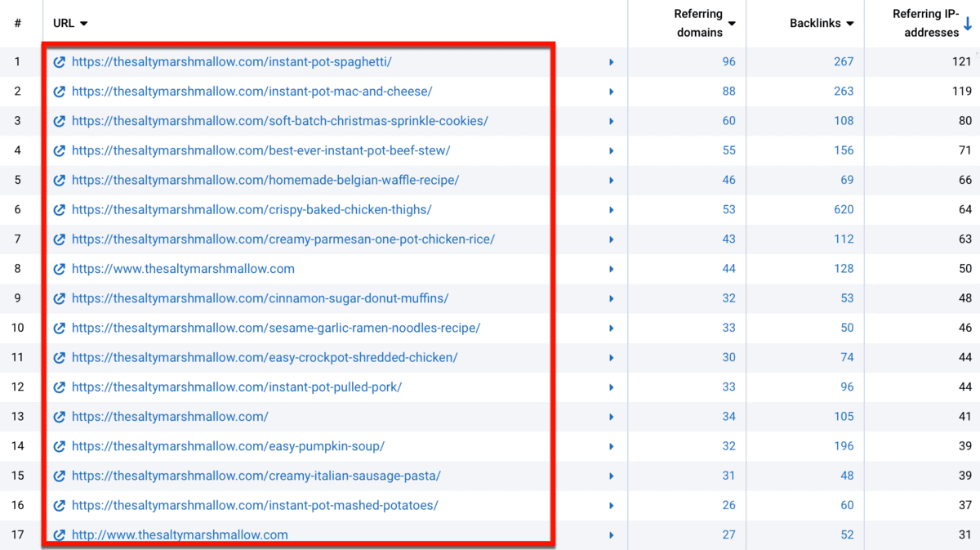Click backlinks value 128
Viewport: 980px width, 550px height.
pos(844,269)
